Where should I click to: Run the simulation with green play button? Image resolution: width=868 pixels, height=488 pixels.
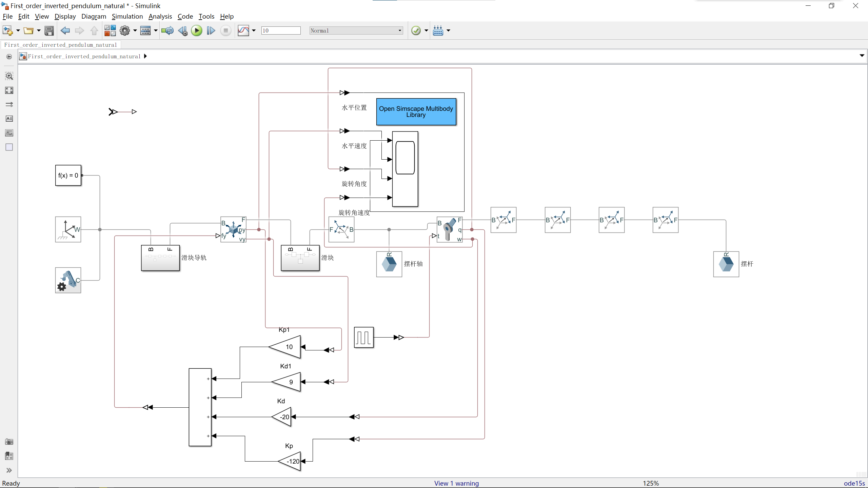point(197,30)
